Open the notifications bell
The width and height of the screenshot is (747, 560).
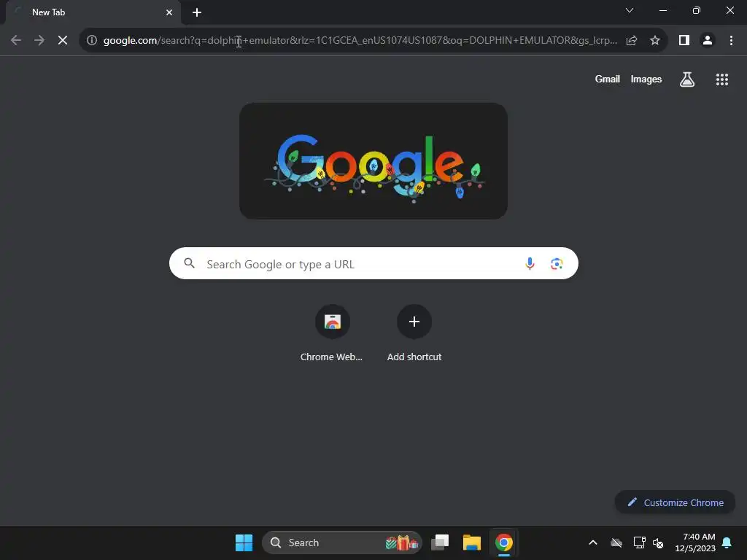[x=727, y=542]
